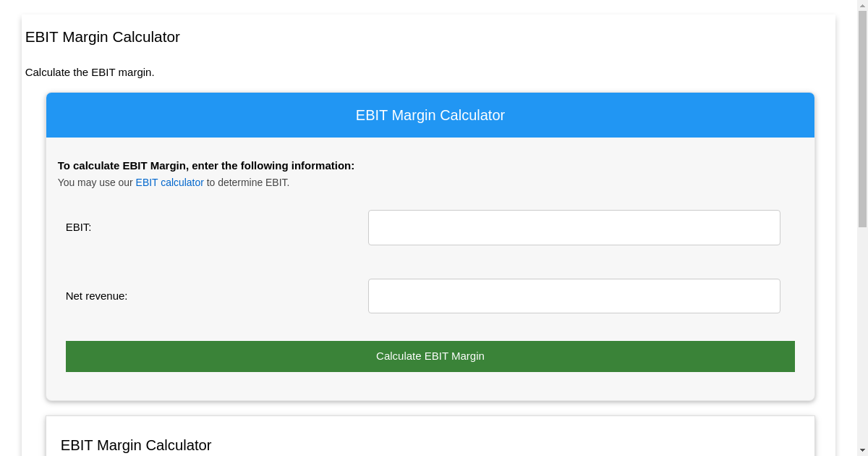Screen dimensions: 868x456
Task: Click below the scrollbar thumb to scroll down
Action: pos(863,326)
